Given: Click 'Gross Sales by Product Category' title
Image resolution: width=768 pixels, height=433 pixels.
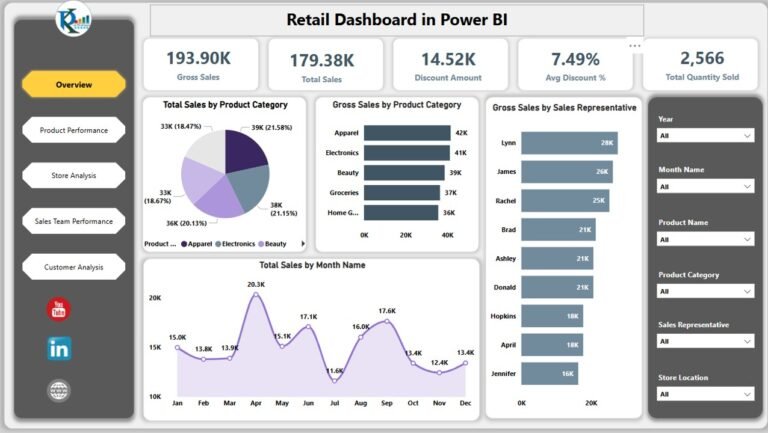Looking at the screenshot, I should (x=397, y=105).
